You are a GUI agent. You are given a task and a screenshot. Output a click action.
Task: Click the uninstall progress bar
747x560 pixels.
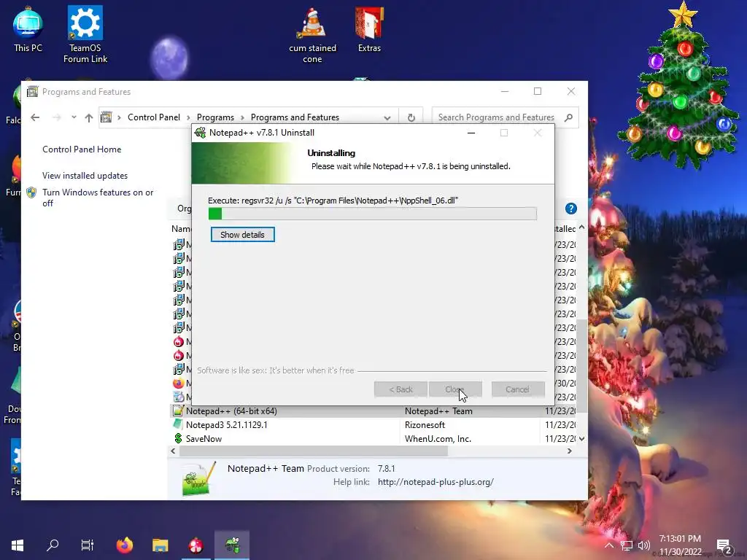[x=373, y=214]
